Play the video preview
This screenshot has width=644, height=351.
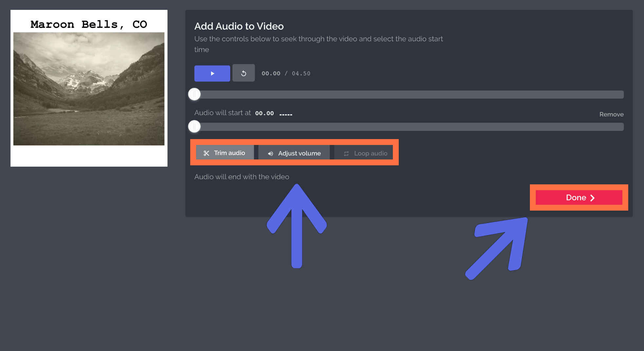point(212,73)
